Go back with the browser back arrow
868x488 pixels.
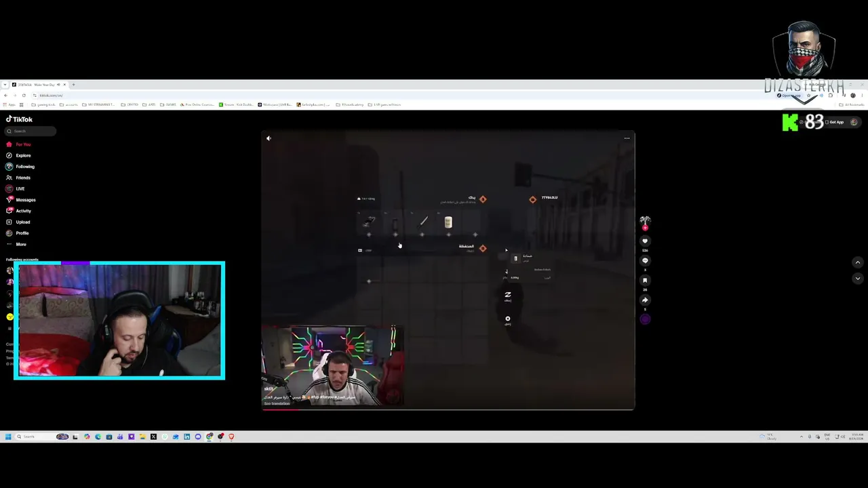(x=5, y=96)
